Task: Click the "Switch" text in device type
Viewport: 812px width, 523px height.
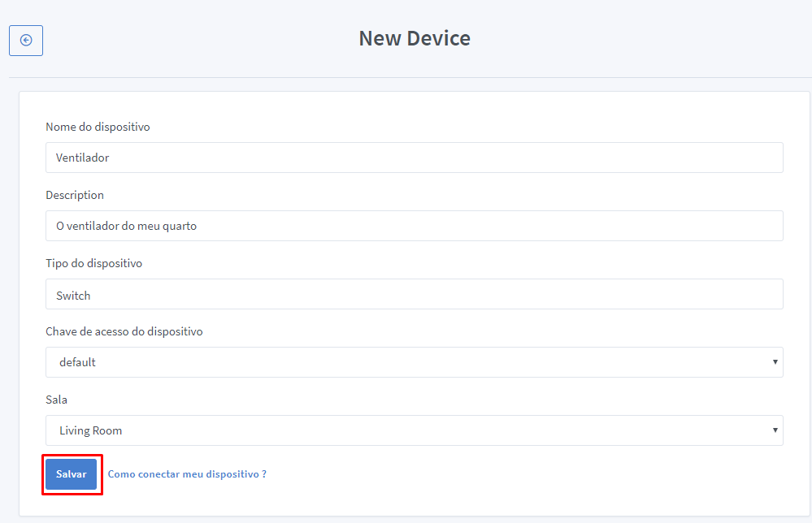Action: 73,296
